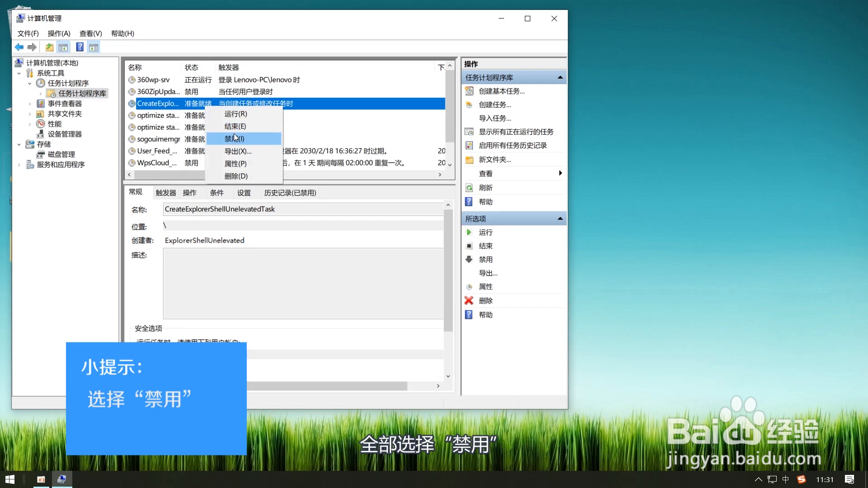Click the task name input field
868x488 pixels.
pyautogui.click(x=303, y=209)
